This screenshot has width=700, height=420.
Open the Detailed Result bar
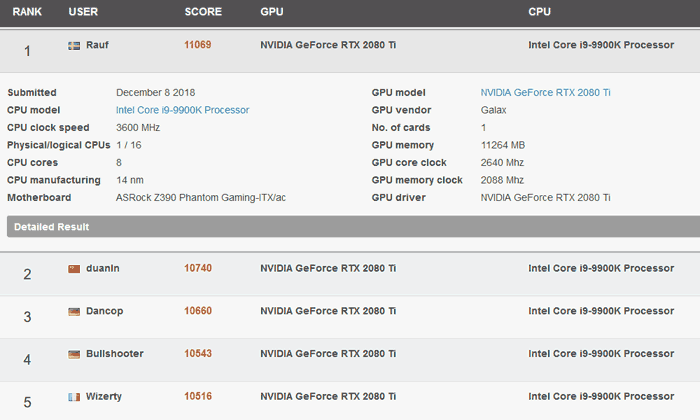pos(354,227)
